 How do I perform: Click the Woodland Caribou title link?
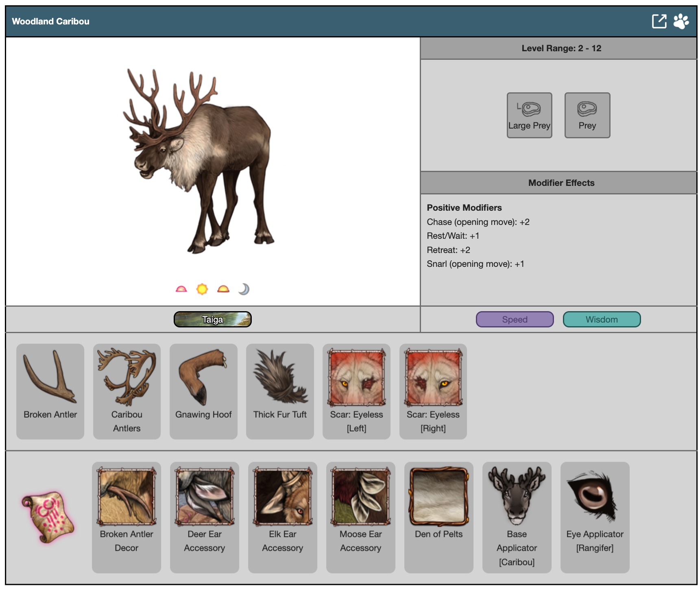(x=50, y=22)
